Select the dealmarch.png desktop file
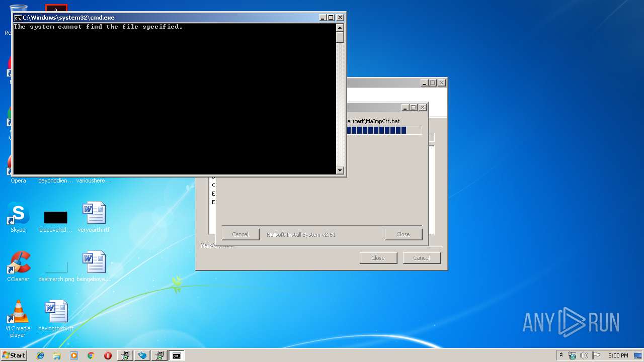Image resolution: width=644 pixels, height=362 pixels. coord(56,270)
